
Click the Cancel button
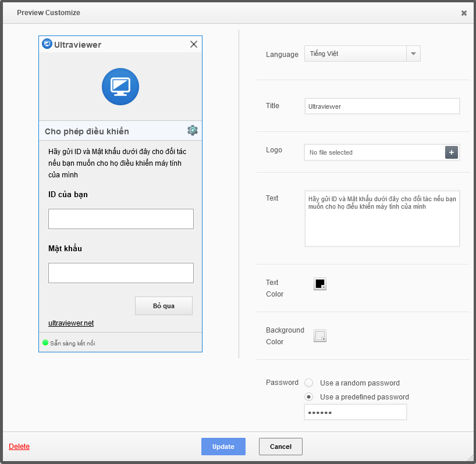click(280, 447)
